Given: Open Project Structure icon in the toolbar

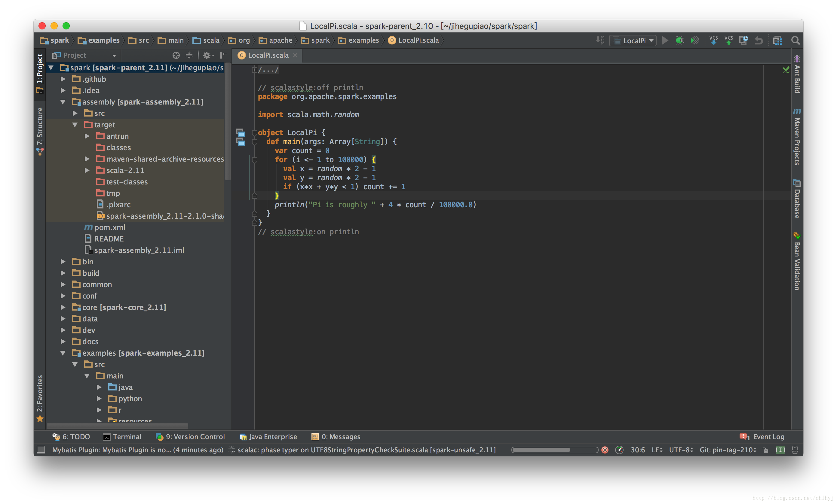Looking at the screenshot, I should tap(777, 40).
